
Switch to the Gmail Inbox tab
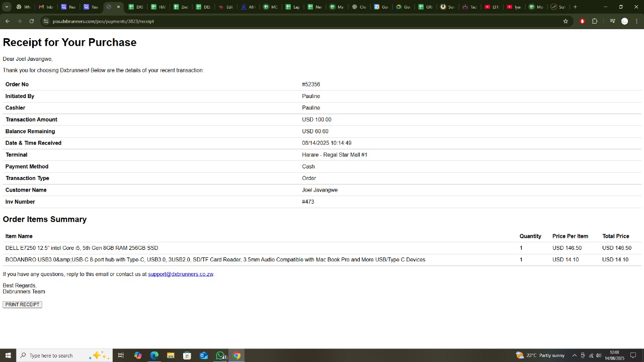[x=46, y=7]
